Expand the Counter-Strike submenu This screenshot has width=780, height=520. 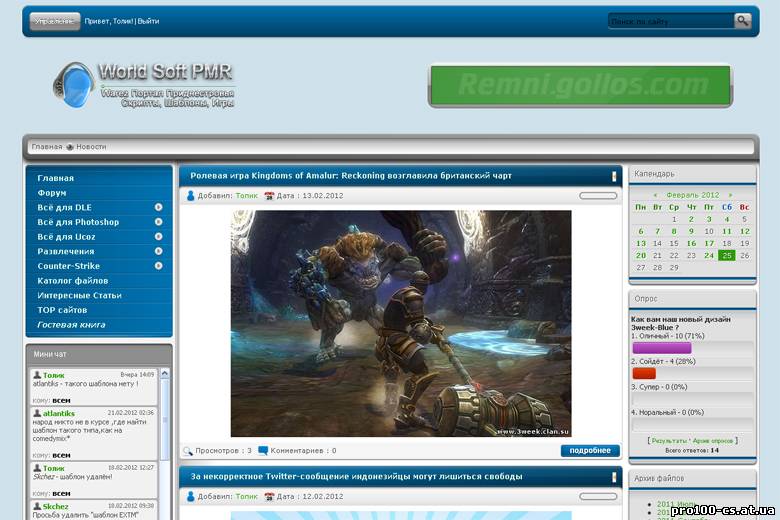[158, 266]
